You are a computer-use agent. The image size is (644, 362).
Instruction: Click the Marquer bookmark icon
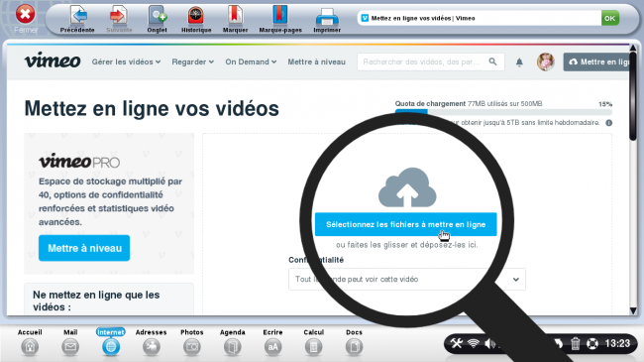(236, 16)
